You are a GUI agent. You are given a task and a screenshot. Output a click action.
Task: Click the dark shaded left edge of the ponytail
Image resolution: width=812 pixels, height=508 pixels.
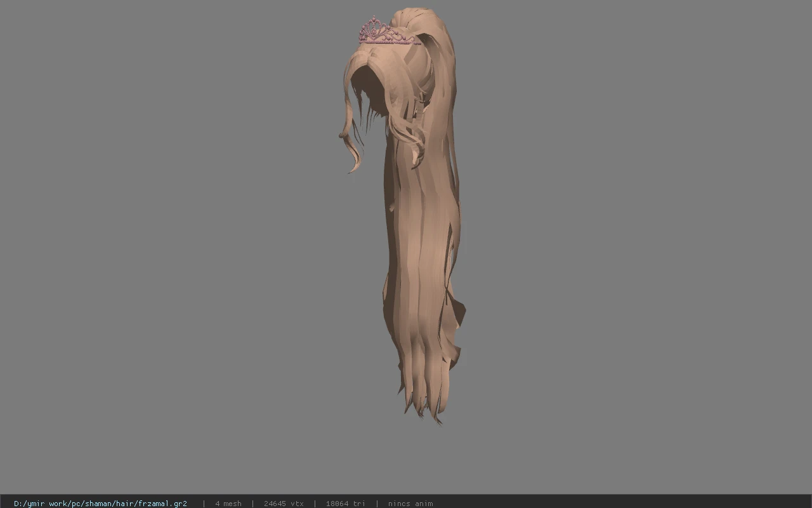pos(387,254)
